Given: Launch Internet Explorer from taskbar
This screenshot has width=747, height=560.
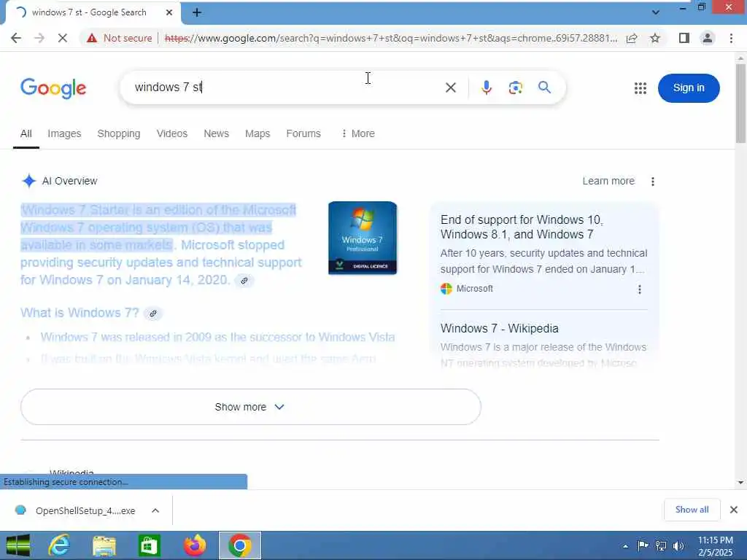Looking at the screenshot, I should pos(59,545).
